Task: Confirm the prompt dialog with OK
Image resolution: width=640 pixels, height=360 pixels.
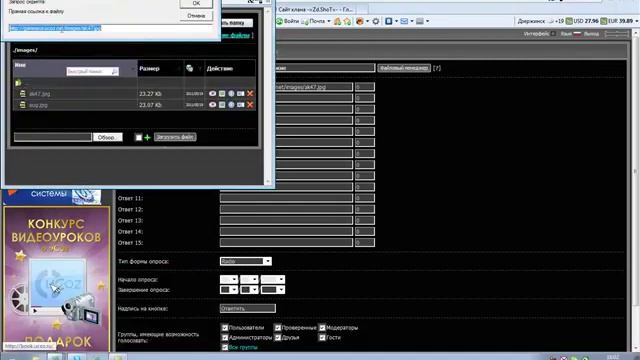Action: pos(196,3)
